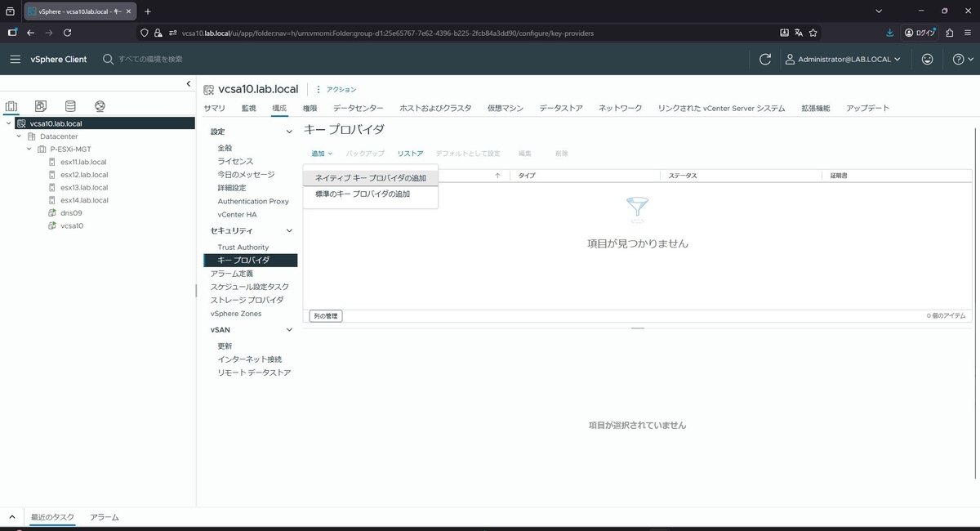Image resolution: width=980 pixels, height=531 pixels.
Task: Collapse the Datacenter tree node
Action: tap(19, 136)
